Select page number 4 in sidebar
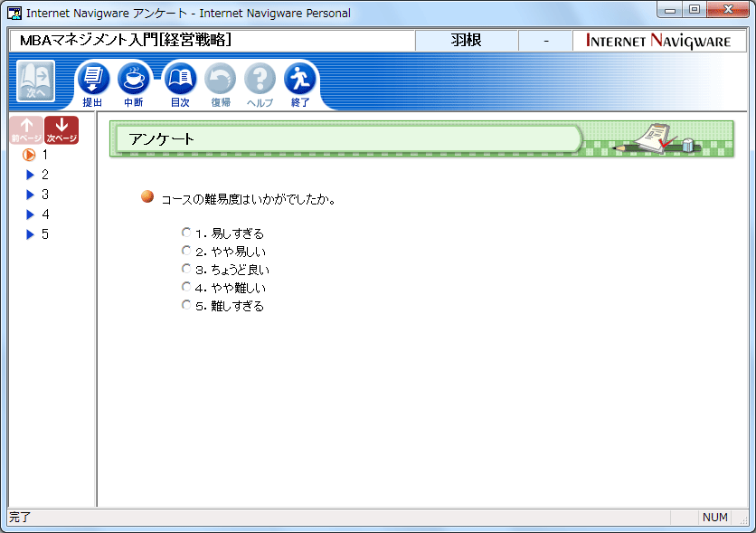Image resolution: width=756 pixels, height=533 pixels. point(45,214)
